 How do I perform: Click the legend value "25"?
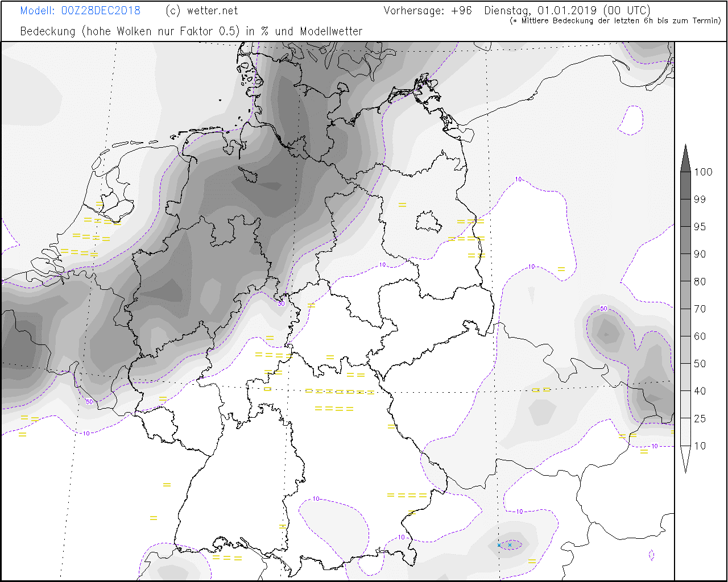tap(700, 418)
